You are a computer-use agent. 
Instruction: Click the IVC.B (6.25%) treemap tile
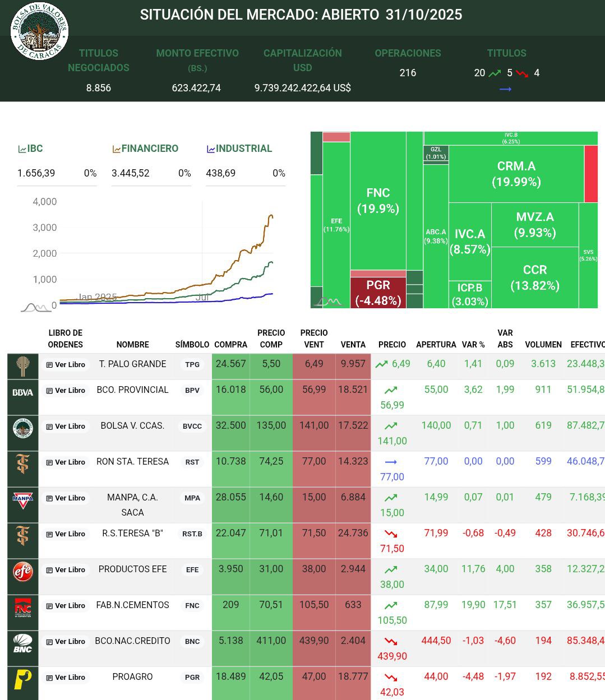pos(511,138)
